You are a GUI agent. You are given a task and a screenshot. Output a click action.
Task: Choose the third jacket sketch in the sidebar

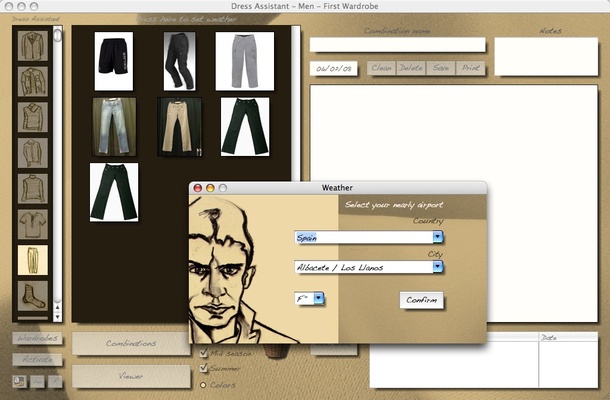pos(33,117)
